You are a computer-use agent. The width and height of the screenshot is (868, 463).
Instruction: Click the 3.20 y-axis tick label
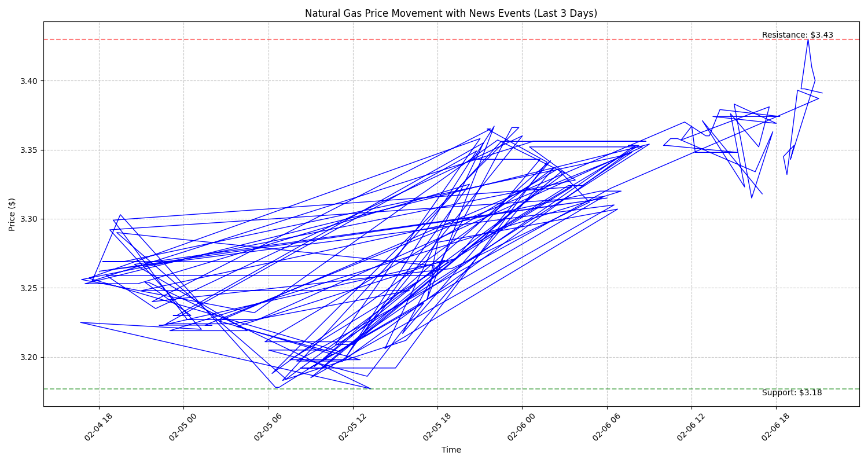[x=29, y=357]
